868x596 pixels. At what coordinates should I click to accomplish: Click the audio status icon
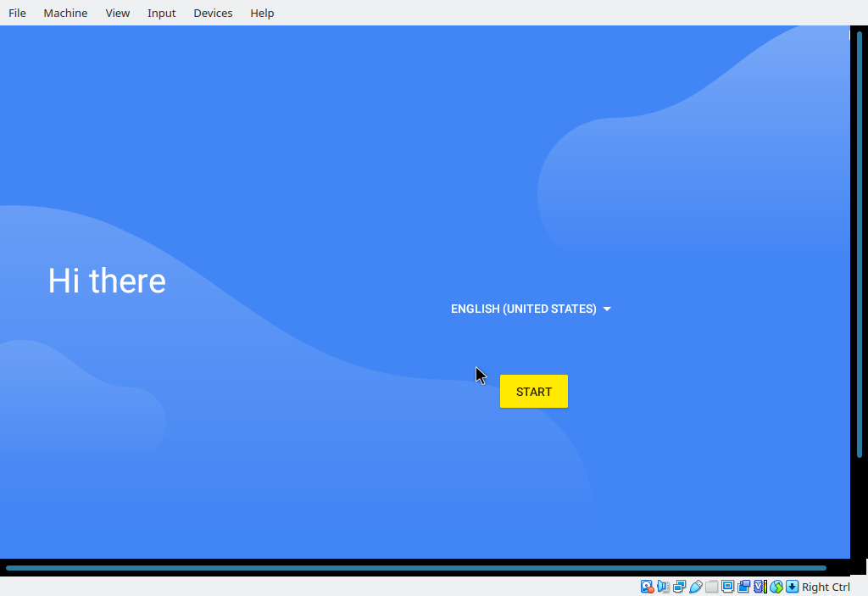click(663, 587)
